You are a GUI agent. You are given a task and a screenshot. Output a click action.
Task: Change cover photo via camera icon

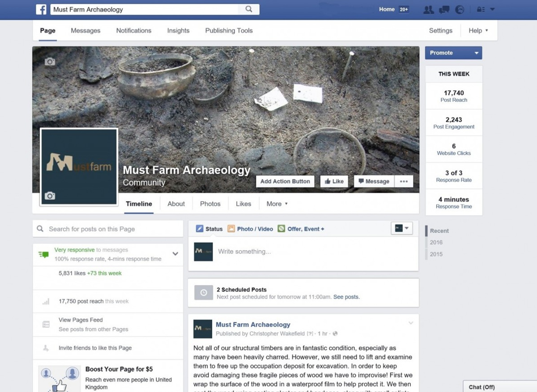50,62
